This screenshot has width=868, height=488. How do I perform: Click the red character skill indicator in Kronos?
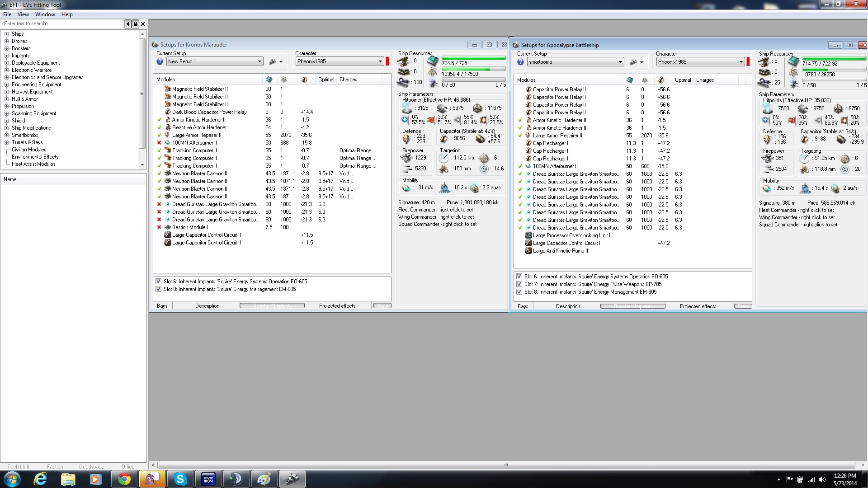(387, 61)
